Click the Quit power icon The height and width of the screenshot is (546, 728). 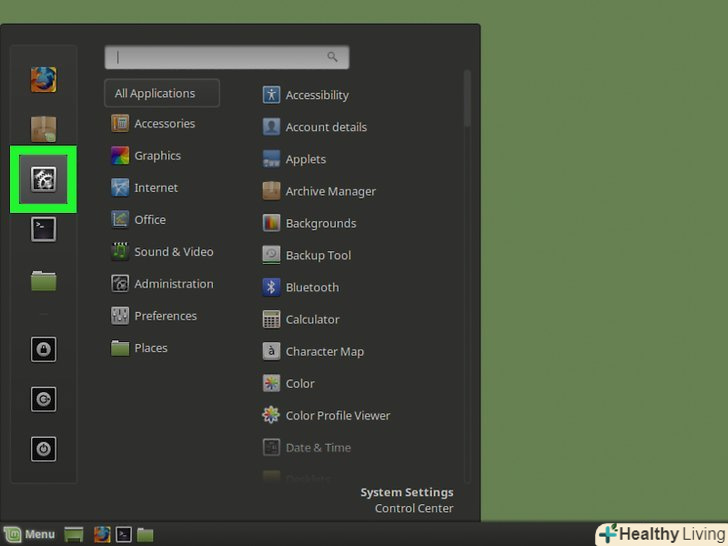43,449
